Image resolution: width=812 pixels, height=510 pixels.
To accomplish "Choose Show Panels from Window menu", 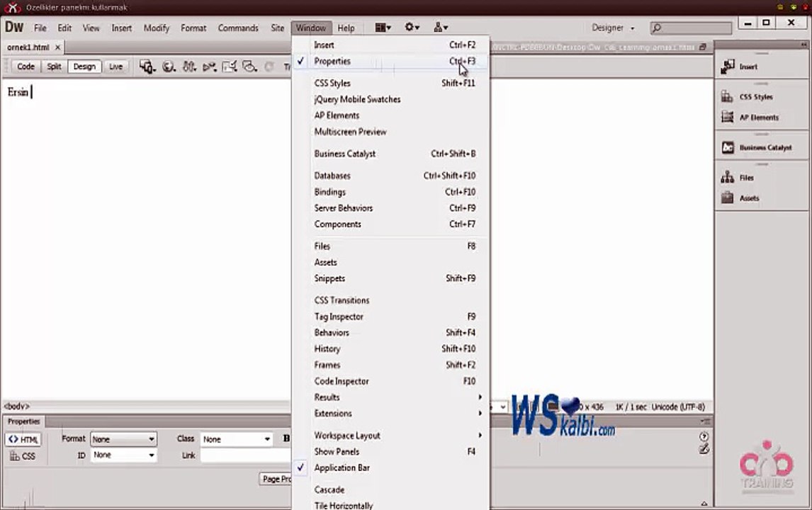I will coord(391,451).
